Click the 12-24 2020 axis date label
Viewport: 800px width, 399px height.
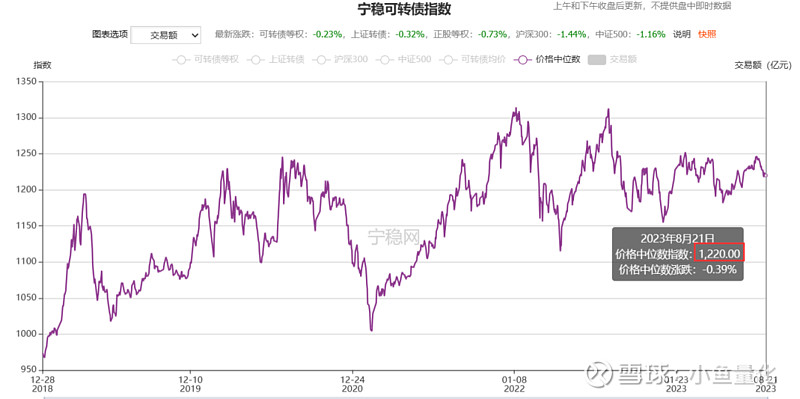352,384
